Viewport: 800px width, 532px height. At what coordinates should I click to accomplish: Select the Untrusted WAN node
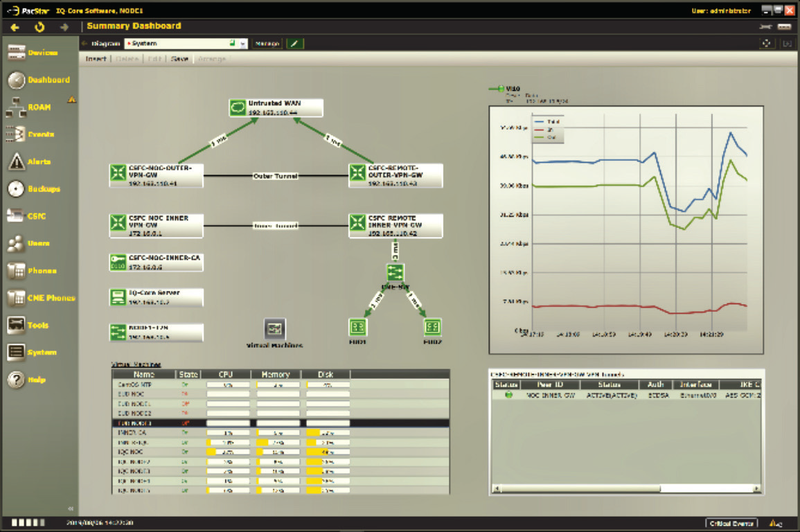pyautogui.click(x=276, y=107)
